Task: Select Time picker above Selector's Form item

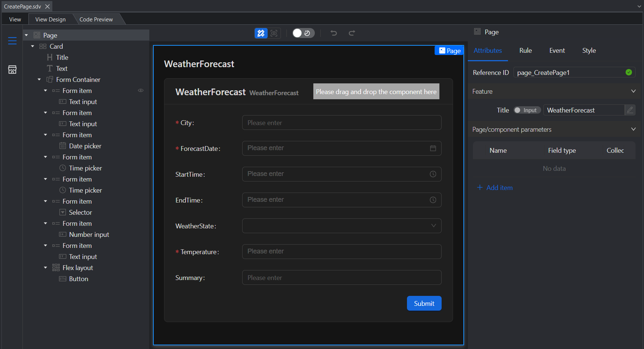Action: 85,190
